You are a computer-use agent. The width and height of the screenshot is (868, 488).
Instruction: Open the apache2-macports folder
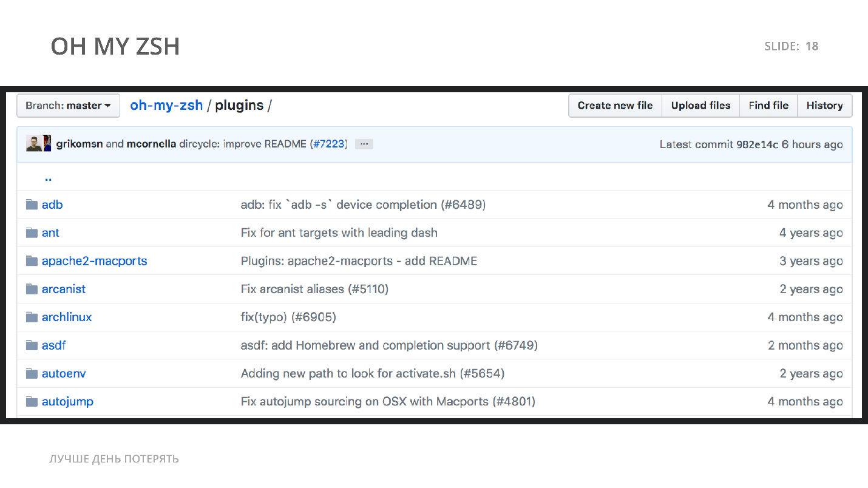(x=94, y=261)
